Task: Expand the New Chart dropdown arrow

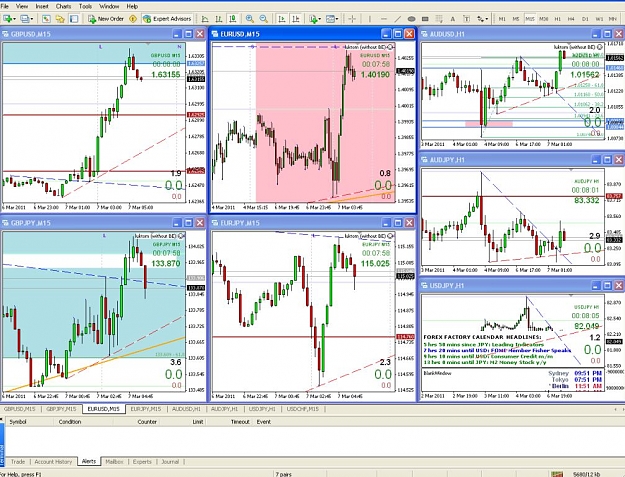Action: 14,19
